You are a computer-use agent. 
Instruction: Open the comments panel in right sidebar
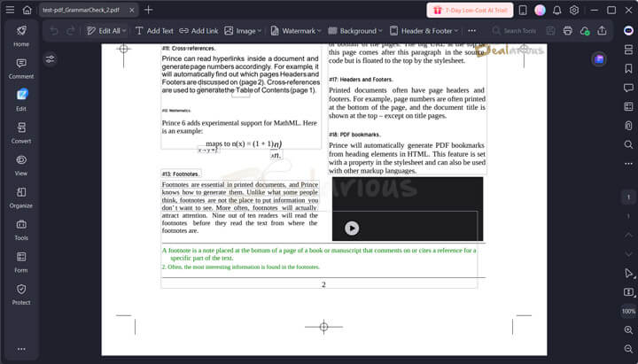click(x=628, y=88)
